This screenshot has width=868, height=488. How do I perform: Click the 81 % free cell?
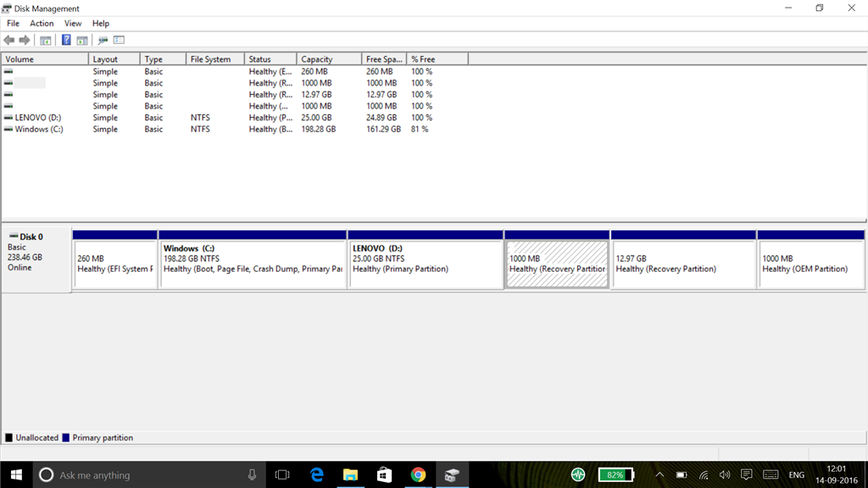click(x=420, y=129)
